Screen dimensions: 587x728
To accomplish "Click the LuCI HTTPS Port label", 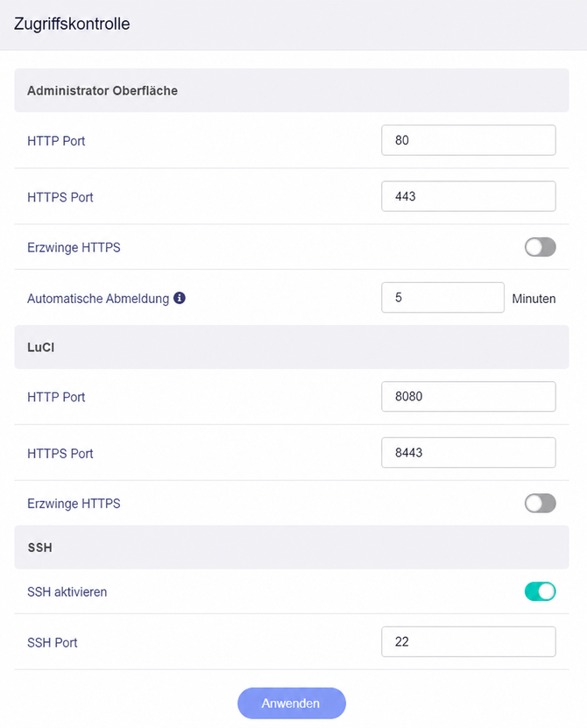I will click(60, 454).
